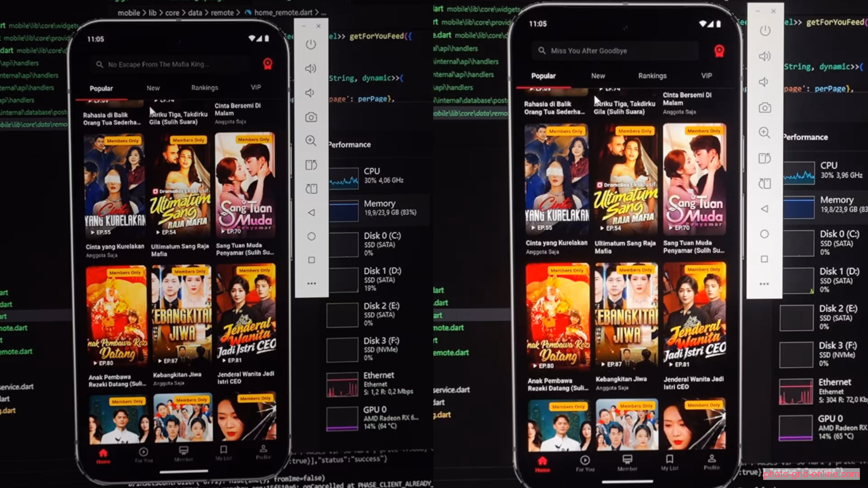Take a screenshot with the right emulator camera icon
868x488 pixels.
[764, 108]
